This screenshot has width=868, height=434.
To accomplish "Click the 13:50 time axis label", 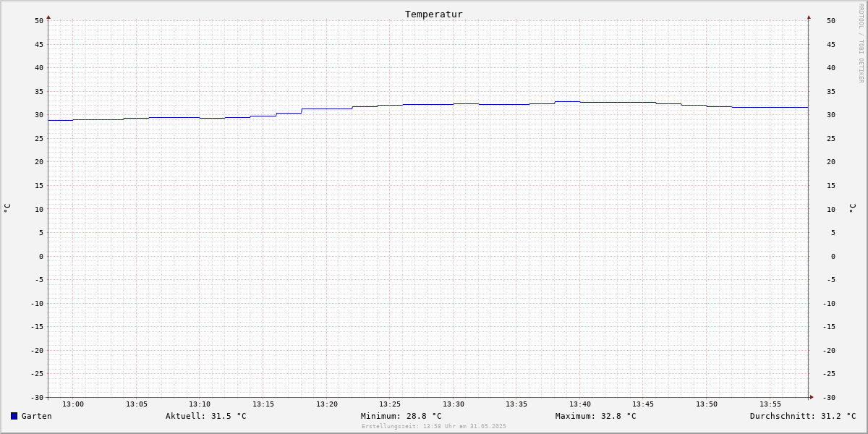I will coord(707,404).
